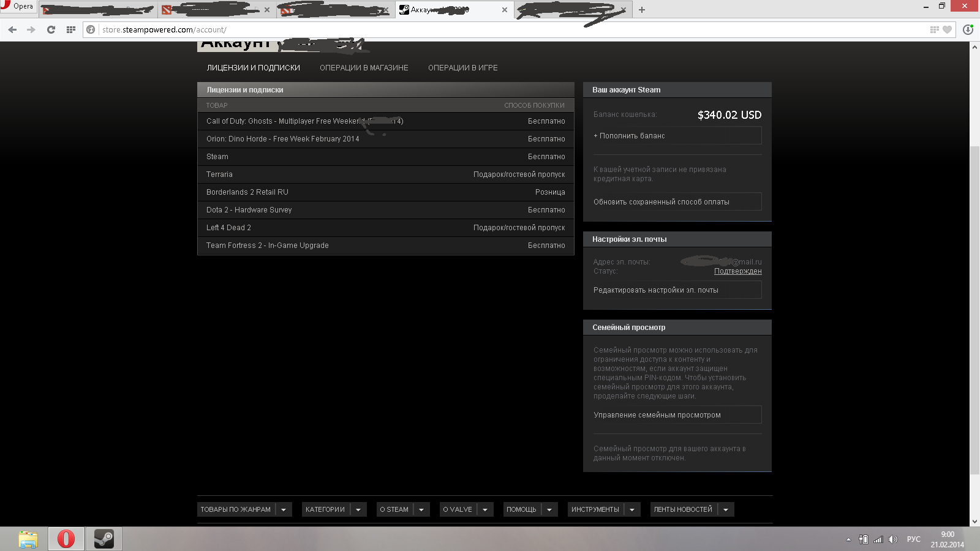
Task: Switch to Операции в магазине tab
Action: pos(364,68)
